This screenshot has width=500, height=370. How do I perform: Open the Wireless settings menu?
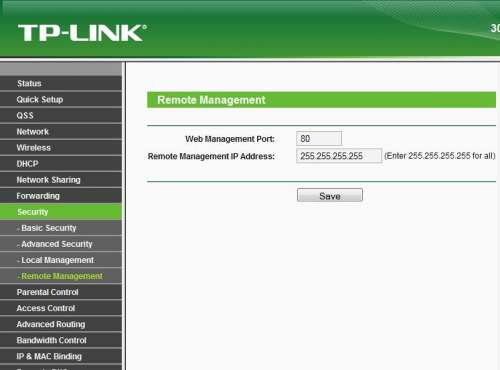(61, 148)
